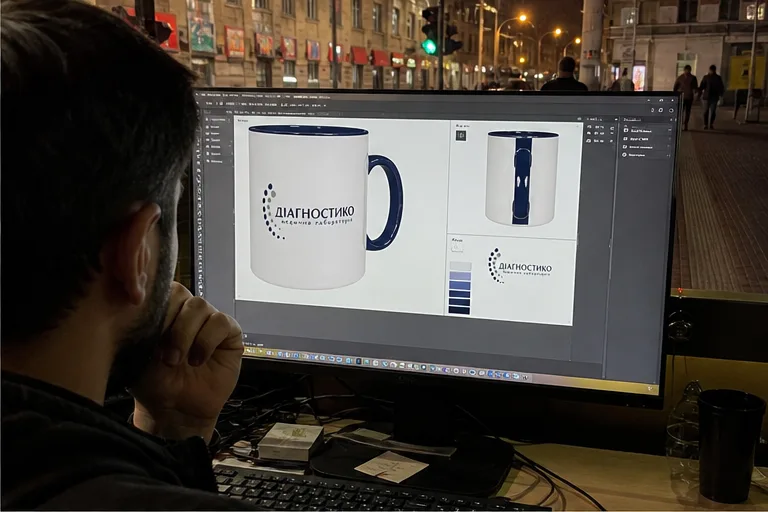Pick the darkest navy palette swatch
This screenshot has height=512, width=768.
coord(459,310)
